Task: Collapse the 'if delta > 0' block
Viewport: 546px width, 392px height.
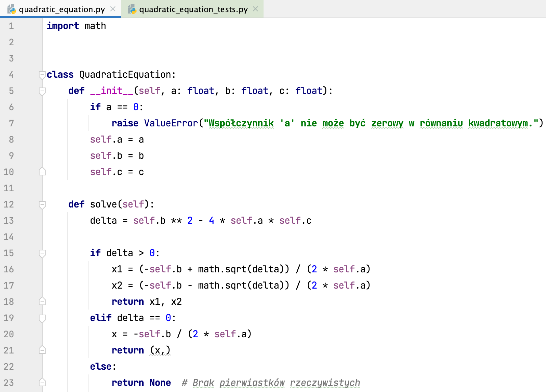Action: (x=42, y=253)
